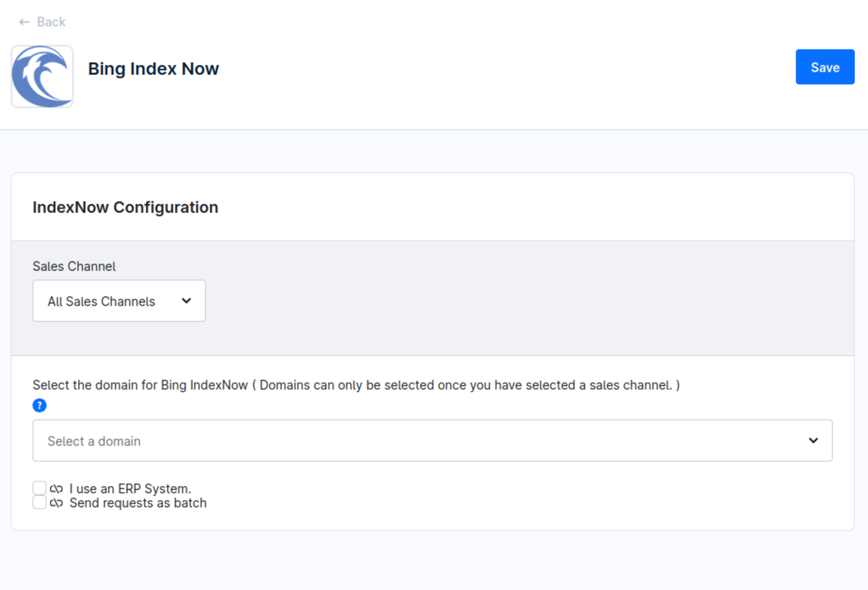868x590 pixels.
Task: Click the Select a domain placeholder text
Action: (94, 441)
